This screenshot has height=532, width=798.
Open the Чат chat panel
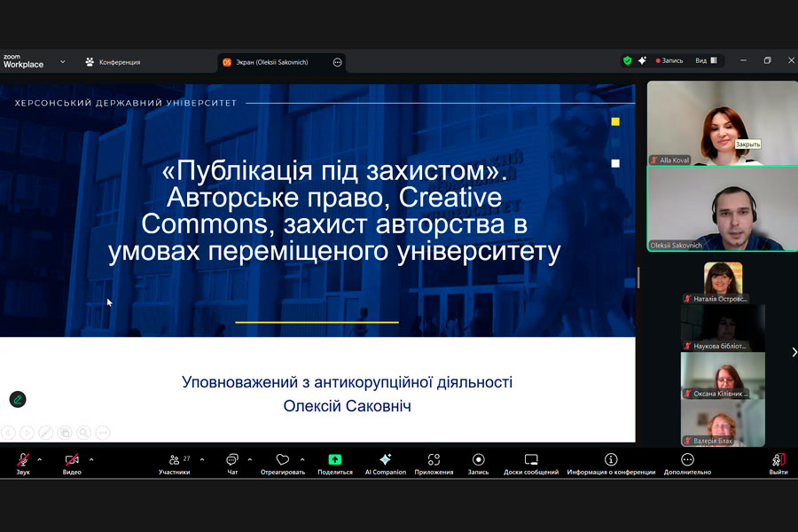coord(232,464)
